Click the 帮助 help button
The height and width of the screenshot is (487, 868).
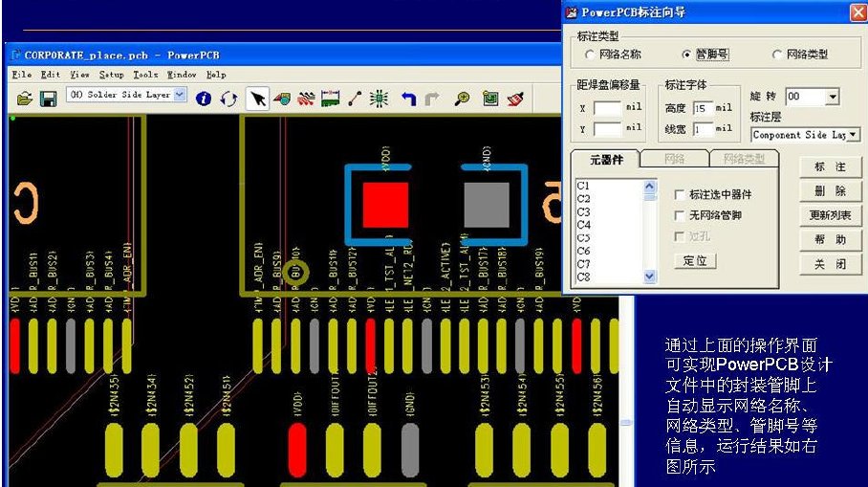click(831, 240)
